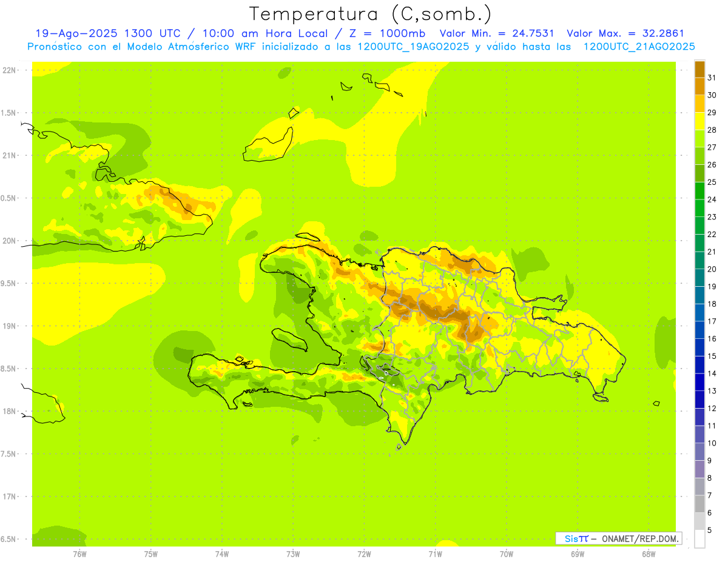This screenshot has height=562, width=728.
Task: Click "Valor Min. = 24.7531"
Action: click(497, 34)
